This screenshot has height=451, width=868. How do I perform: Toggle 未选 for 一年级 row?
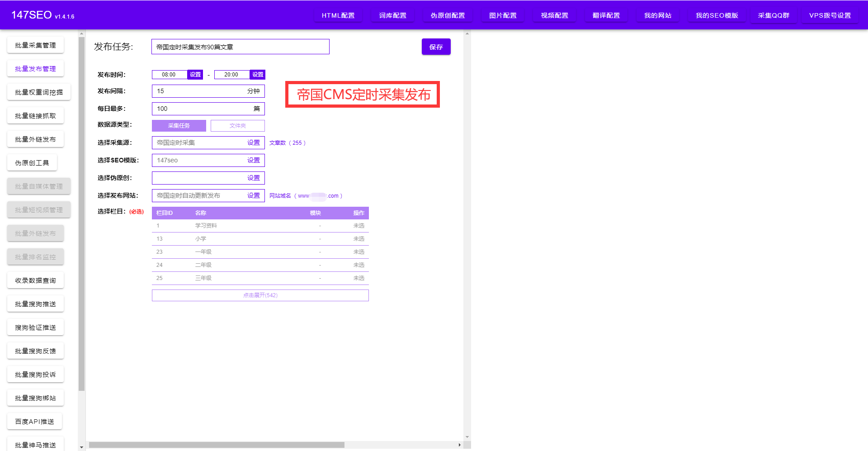(x=359, y=252)
